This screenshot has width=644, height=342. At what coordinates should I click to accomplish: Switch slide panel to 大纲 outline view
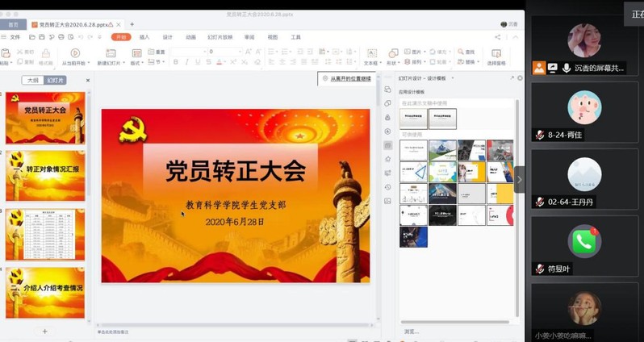click(33, 81)
